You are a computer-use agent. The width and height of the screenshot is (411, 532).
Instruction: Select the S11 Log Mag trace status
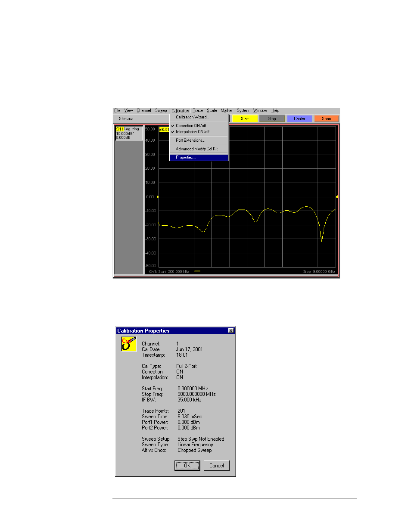point(128,133)
